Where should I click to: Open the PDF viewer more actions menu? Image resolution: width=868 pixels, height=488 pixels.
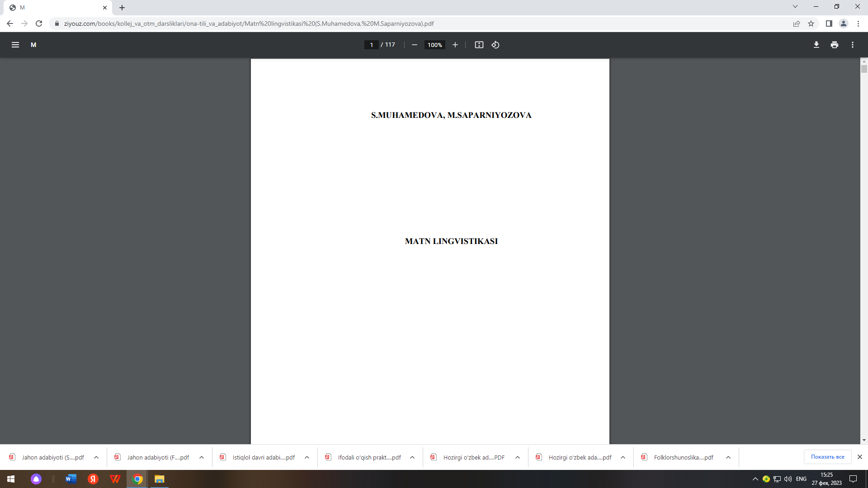click(x=852, y=45)
